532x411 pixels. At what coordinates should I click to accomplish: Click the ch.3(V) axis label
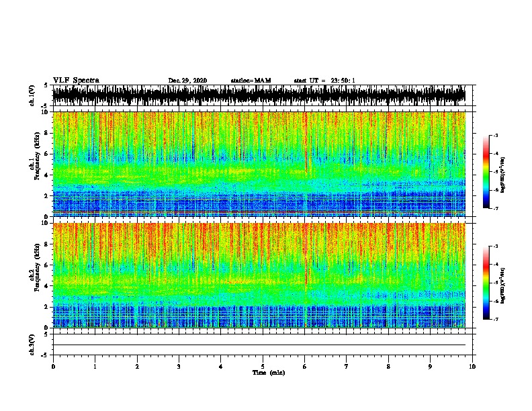32,345
